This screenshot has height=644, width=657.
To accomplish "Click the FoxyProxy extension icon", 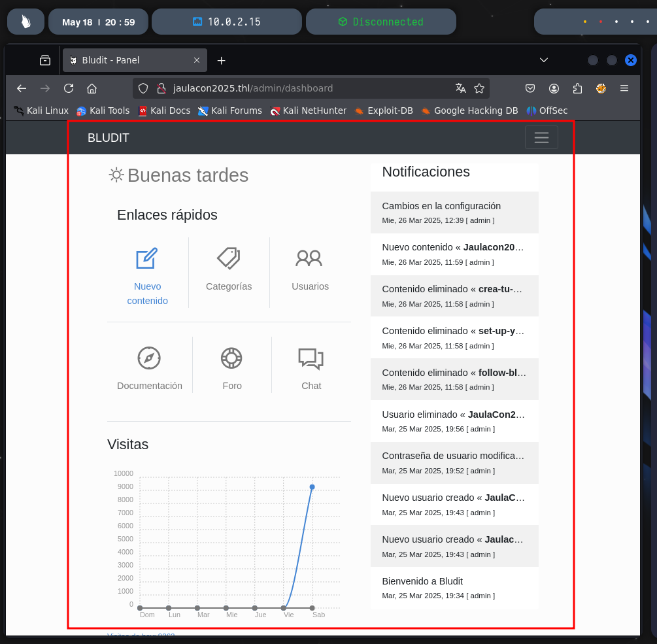I will coord(601,88).
